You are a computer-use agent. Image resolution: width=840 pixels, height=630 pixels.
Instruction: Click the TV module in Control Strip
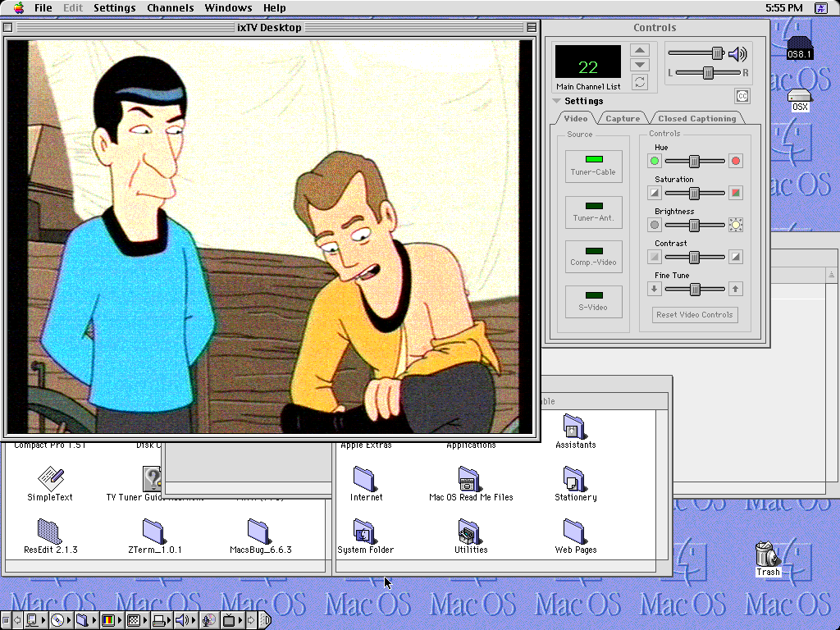[230, 620]
